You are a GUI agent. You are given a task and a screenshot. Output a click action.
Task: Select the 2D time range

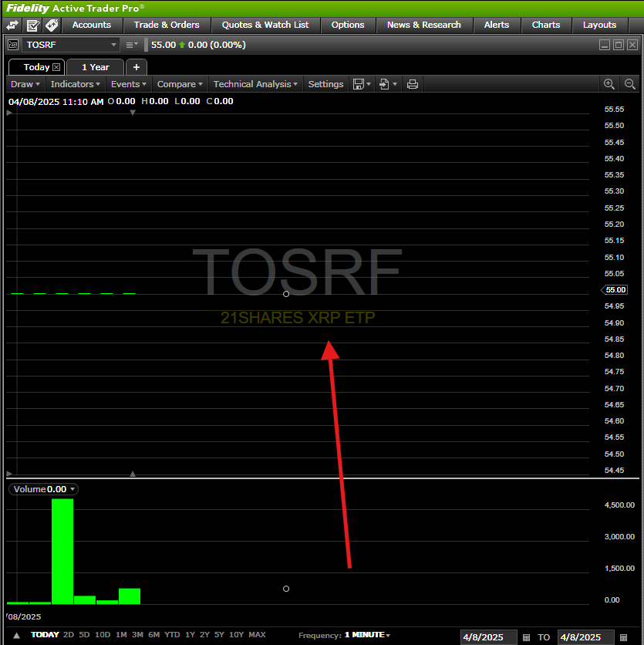tap(69, 635)
